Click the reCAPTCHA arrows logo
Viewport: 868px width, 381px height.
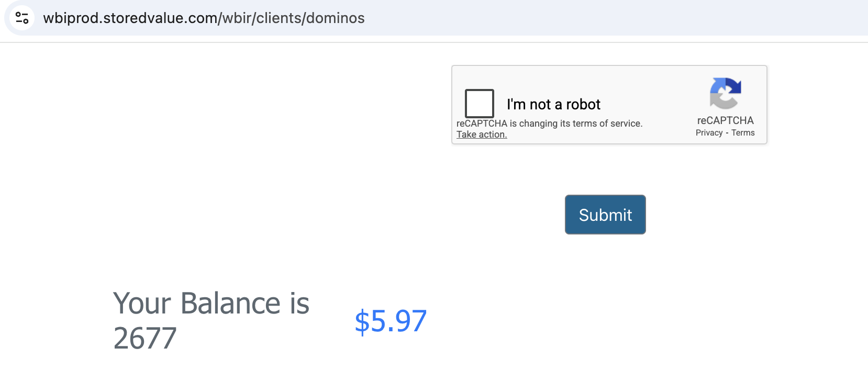click(725, 93)
